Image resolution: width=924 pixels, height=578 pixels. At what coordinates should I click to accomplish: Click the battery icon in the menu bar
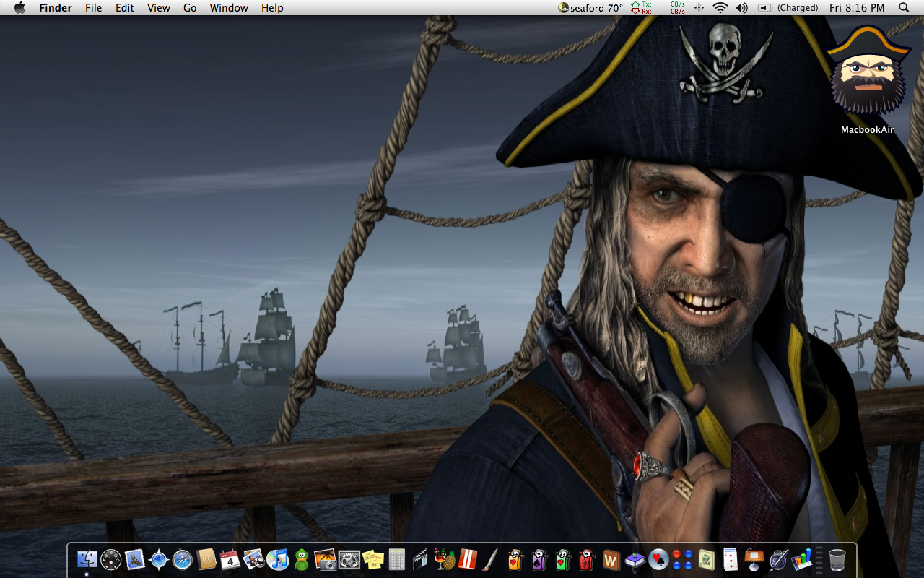(764, 8)
